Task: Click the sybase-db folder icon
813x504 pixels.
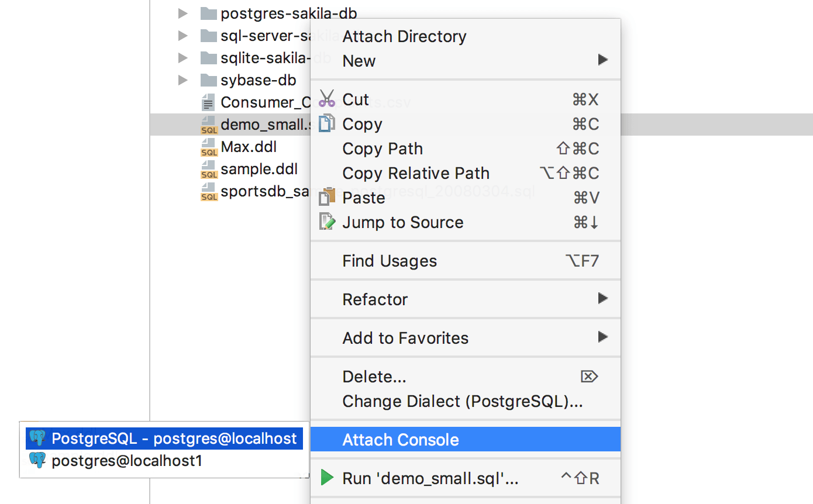Action: click(209, 80)
